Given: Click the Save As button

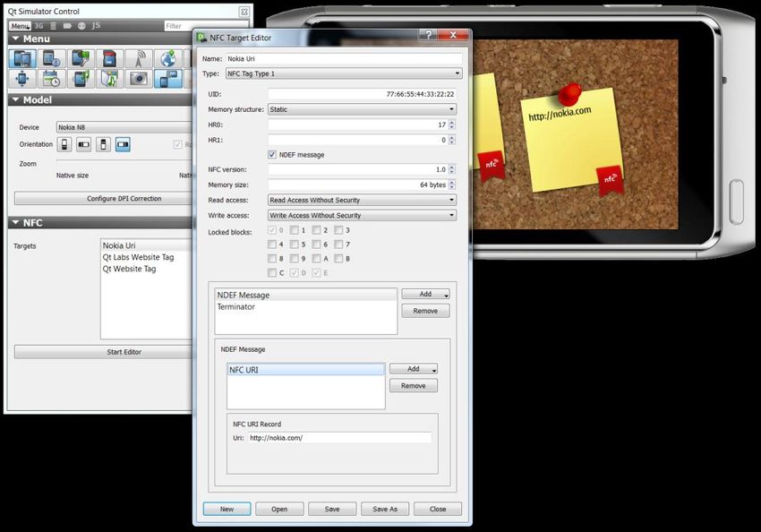Looking at the screenshot, I should coord(385,509).
